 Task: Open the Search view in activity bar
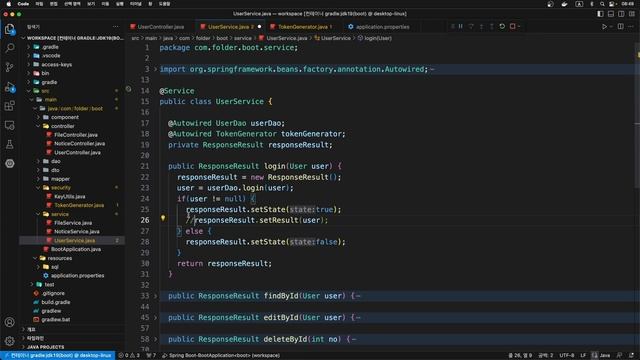click(9, 48)
